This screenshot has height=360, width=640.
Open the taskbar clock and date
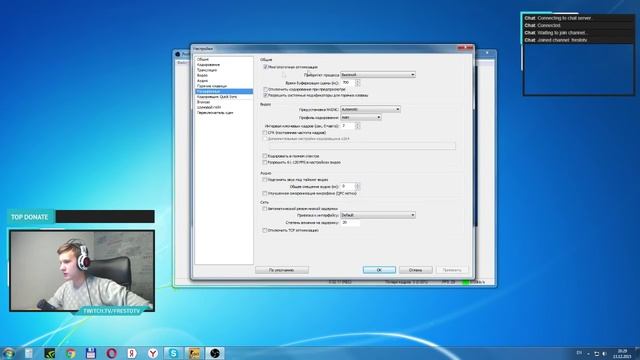(622, 353)
